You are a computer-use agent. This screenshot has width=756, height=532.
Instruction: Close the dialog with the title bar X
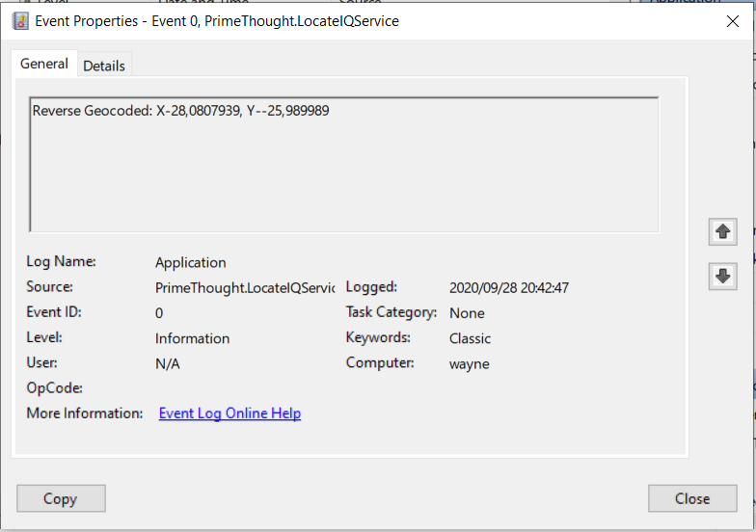coord(733,21)
